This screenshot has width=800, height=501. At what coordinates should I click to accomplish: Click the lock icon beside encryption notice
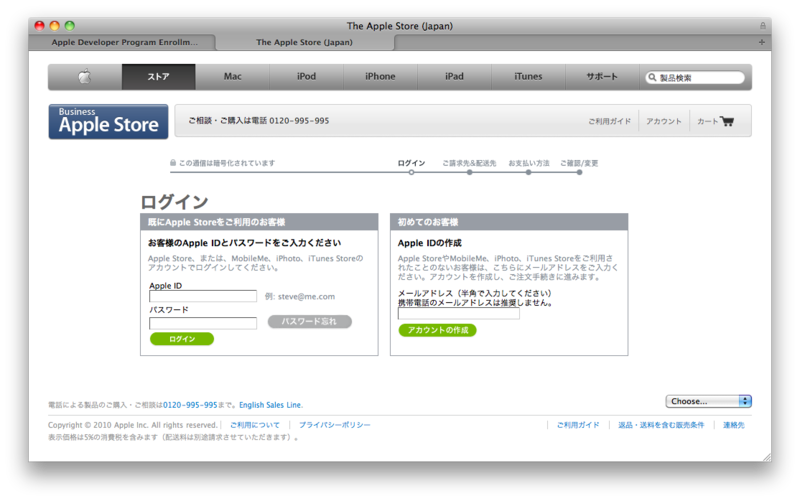pyautogui.click(x=173, y=163)
